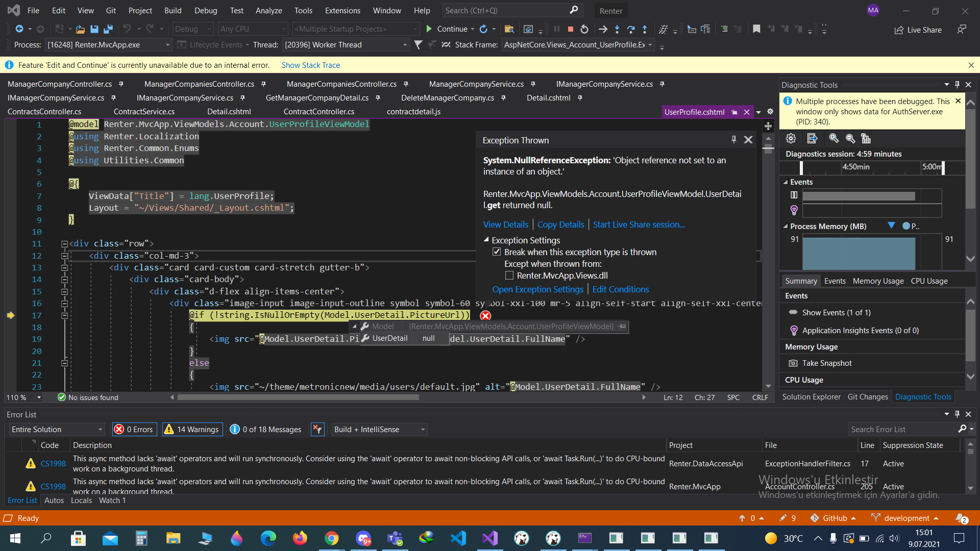Click the diagnostics timeline ruler
980x551 pixels.
872,167
